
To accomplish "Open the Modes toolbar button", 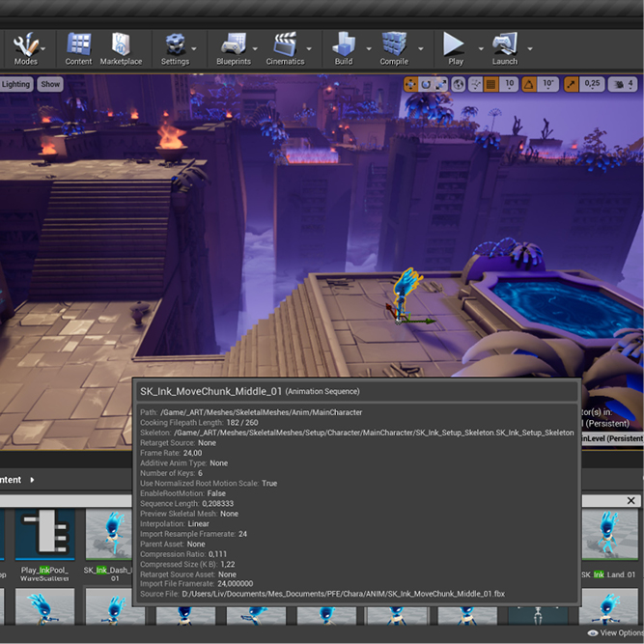I will [x=25, y=46].
